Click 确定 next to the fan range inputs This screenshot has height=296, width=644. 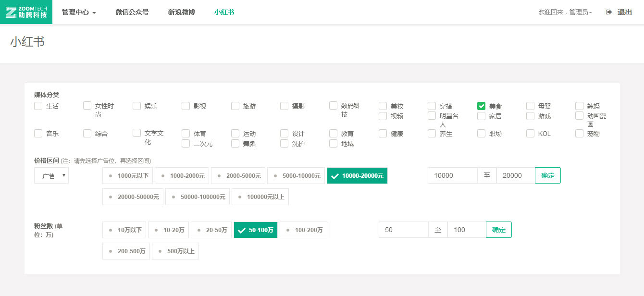(x=498, y=230)
